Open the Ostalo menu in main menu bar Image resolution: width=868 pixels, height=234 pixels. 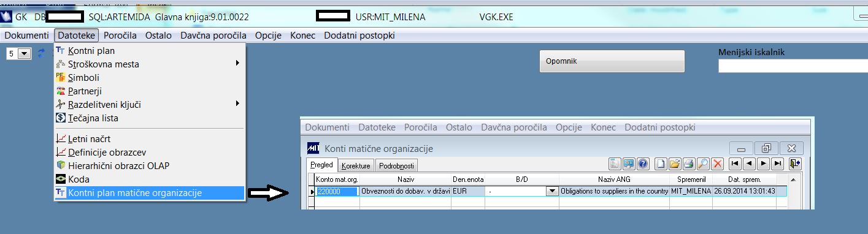pyautogui.click(x=158, y=36)
